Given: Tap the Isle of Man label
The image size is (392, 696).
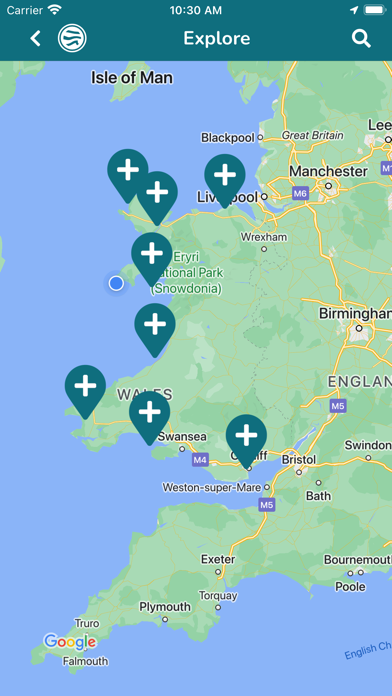Looking at the screenshot, I should (x=132, y=78).
